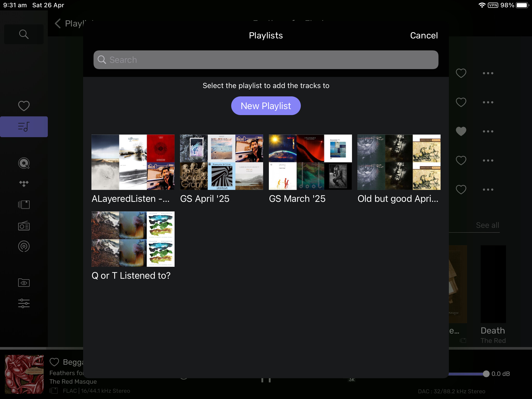Open the equalizer settings sliders icon

(x=24, y=303)
